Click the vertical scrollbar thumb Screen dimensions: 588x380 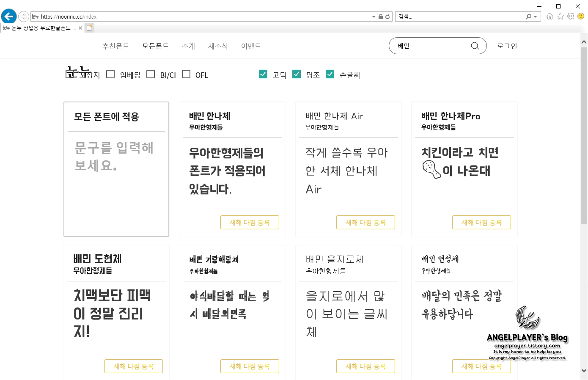pos(584,135)
